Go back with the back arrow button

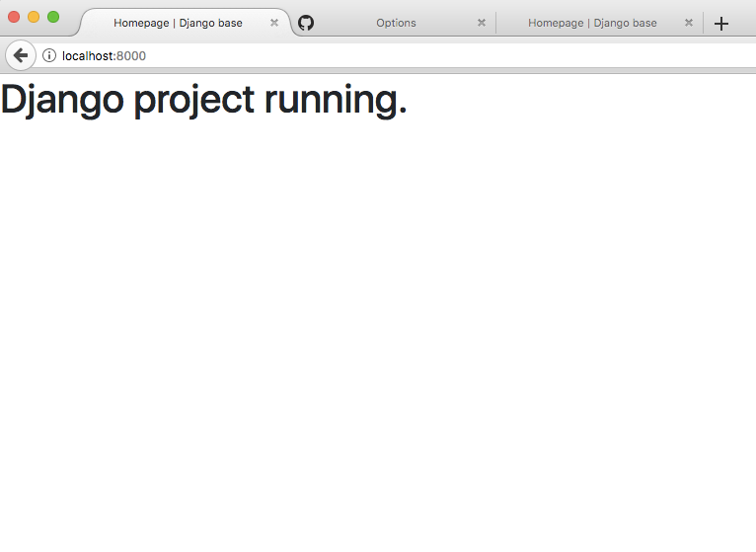point(21,55)
